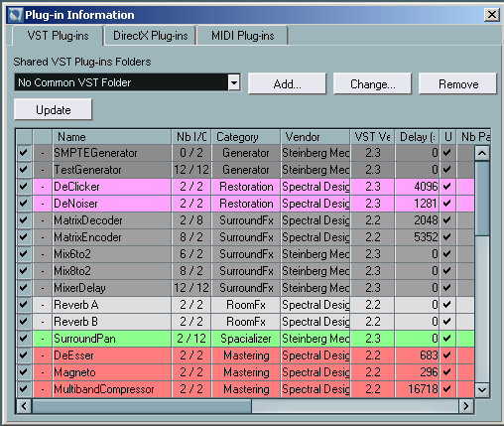
Task: Select the SMPTEGenerator plug-in name
Action: pyautogui.click(x=95, y=153)
